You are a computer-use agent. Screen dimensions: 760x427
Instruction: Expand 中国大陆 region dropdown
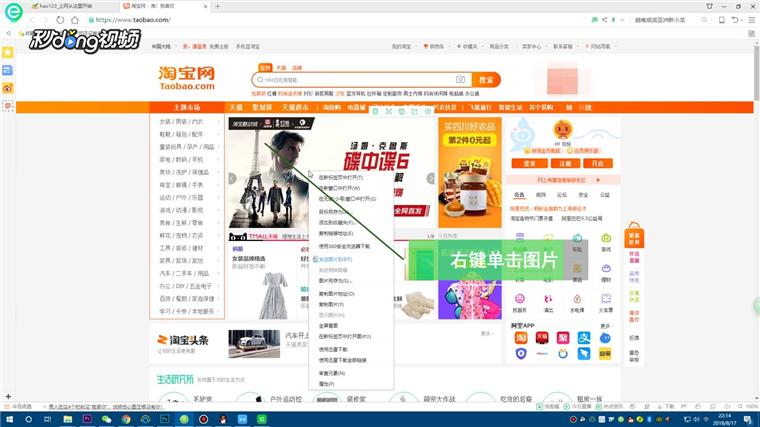pyautogui.click(x=163, y=47)
